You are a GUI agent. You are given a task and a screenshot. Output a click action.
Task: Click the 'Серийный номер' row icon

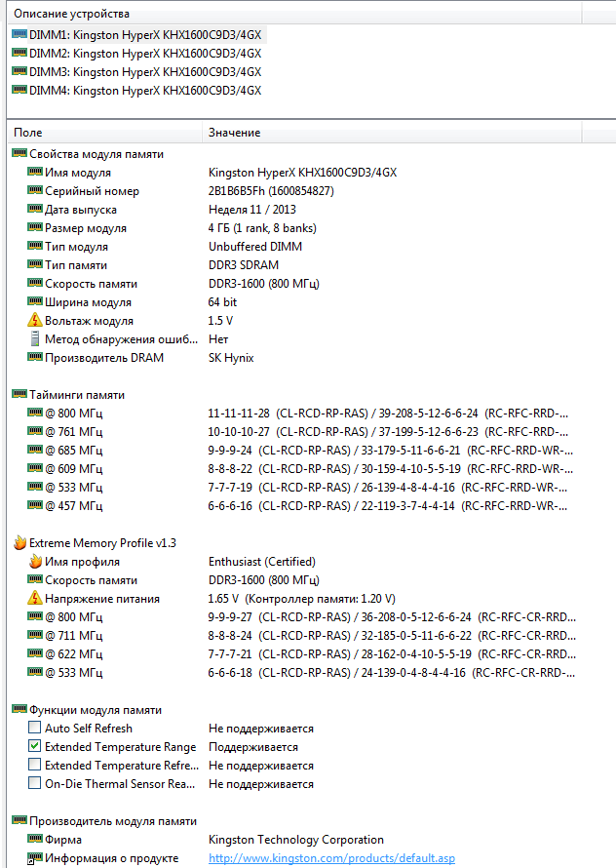pyautogui.click(x=35, y=190)
